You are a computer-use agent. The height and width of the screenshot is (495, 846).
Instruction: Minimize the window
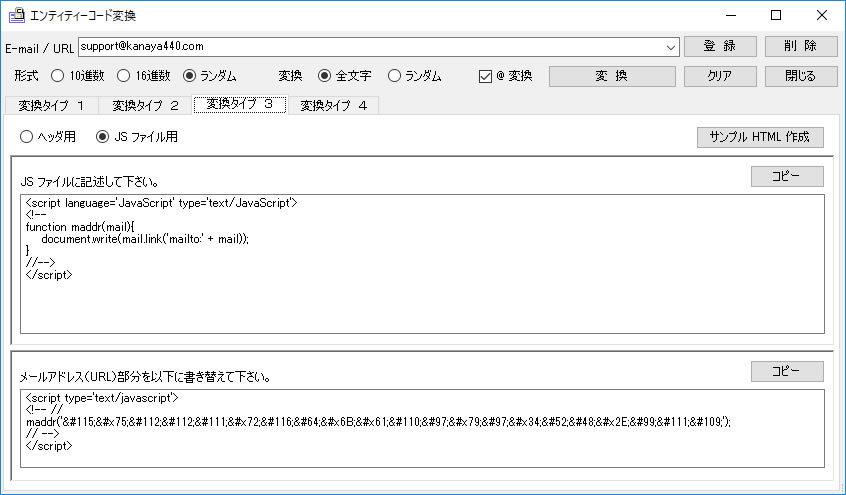731,15
